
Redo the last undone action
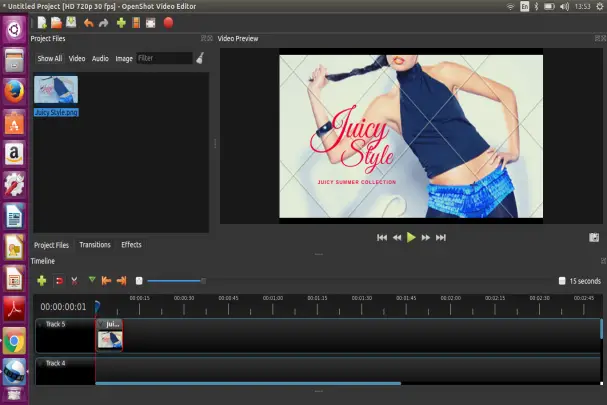(103, 23)
